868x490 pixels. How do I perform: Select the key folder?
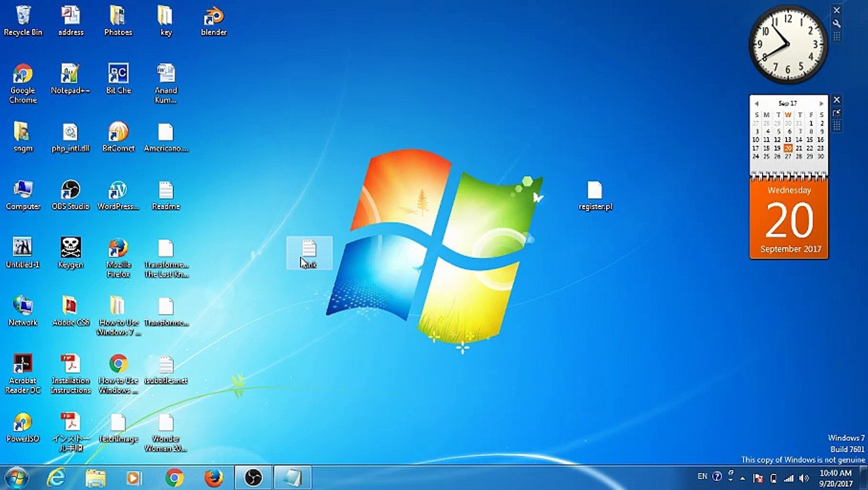coord(166,20)
